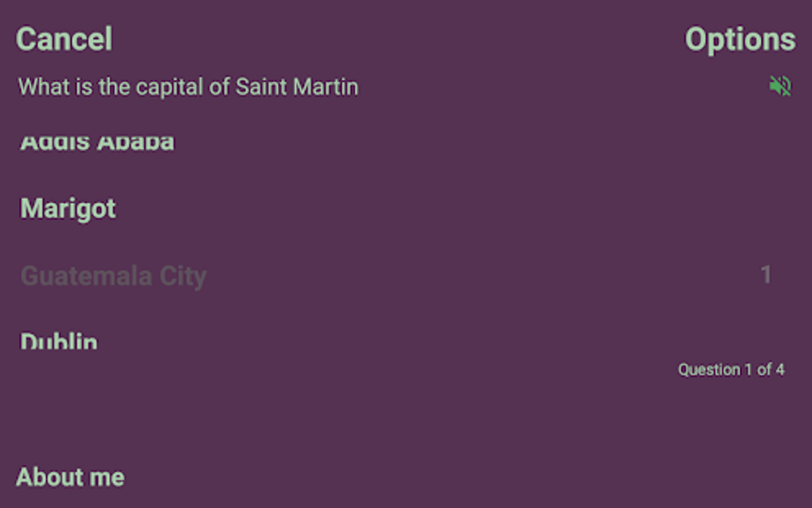The height and width of the screenshot is (508, 812).
Task: Tap Options in the top right
Action: (740, 39)
